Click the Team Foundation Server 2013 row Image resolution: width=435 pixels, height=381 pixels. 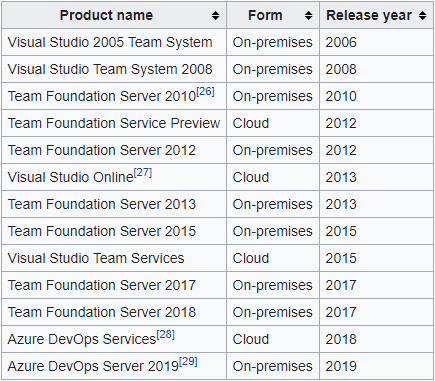click(217, 204)
